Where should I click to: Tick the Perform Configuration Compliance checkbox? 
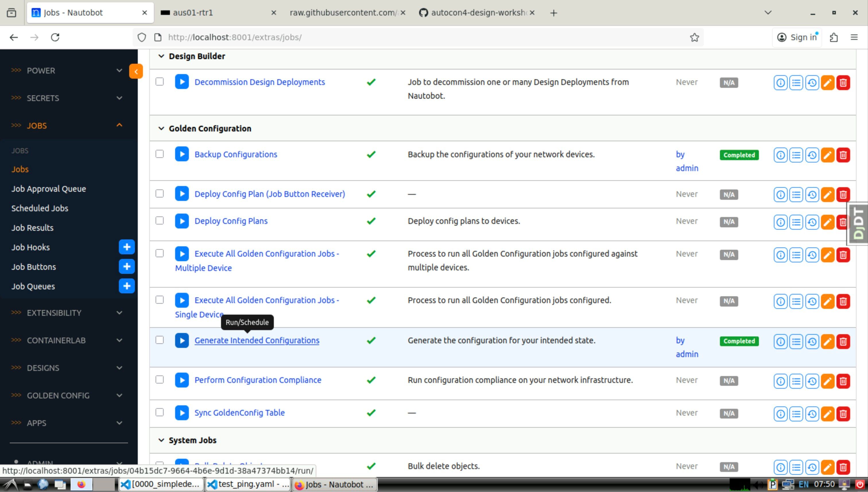[x=160, y=379]
